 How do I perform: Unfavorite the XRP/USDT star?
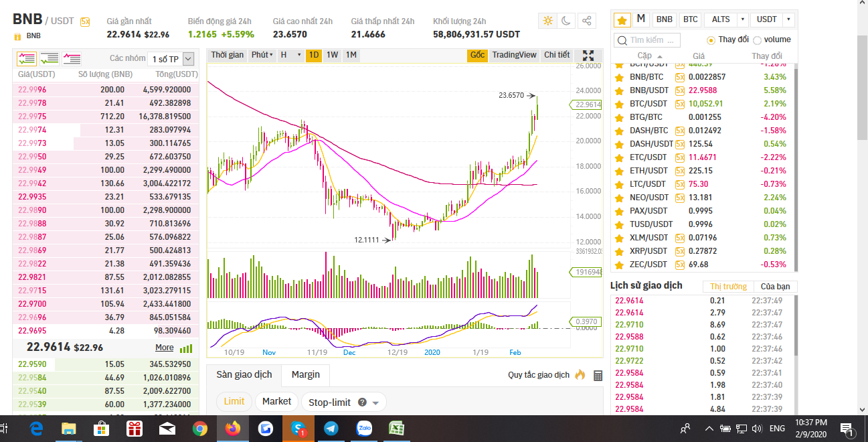(x=619, y=251)
